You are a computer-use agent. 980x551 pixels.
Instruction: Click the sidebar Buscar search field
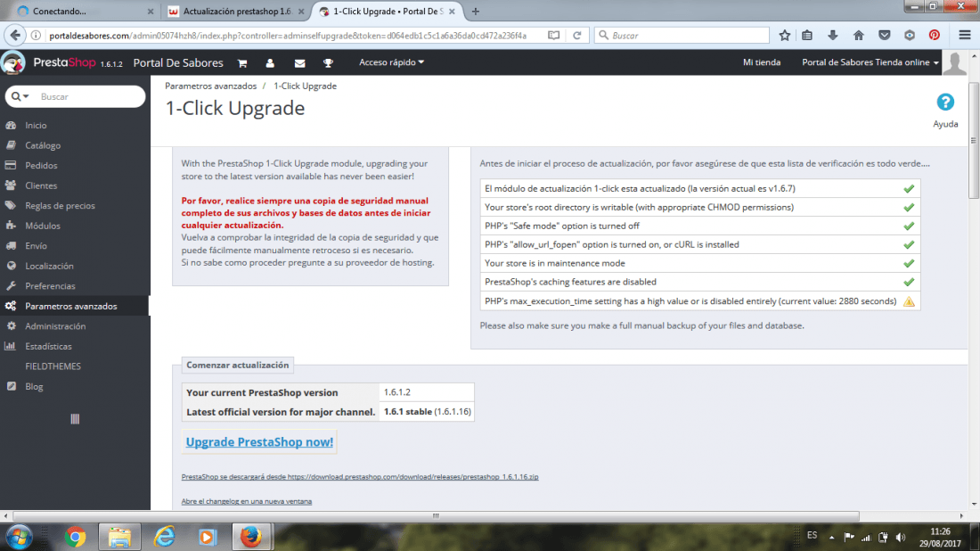[91, 96]
